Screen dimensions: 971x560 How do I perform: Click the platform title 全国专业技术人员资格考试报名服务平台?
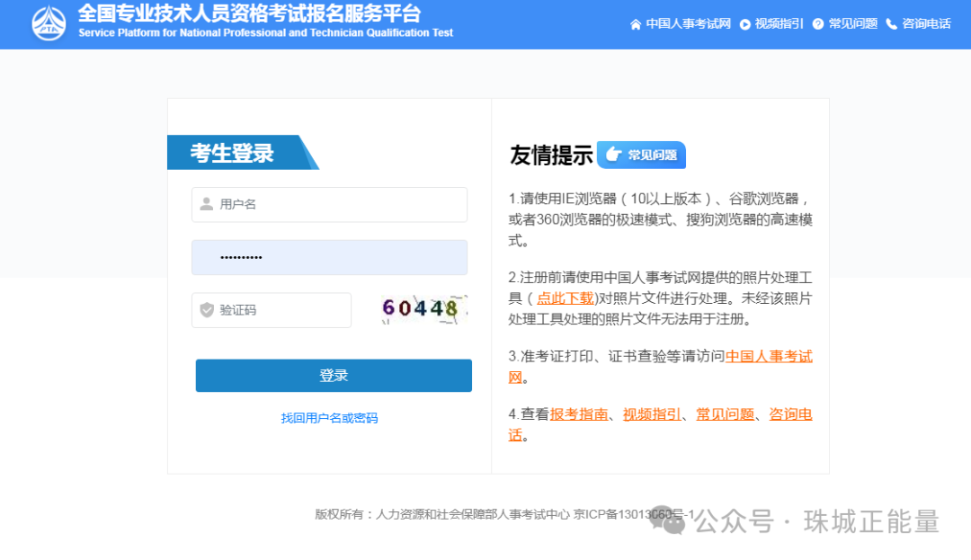tap(250, 13)
